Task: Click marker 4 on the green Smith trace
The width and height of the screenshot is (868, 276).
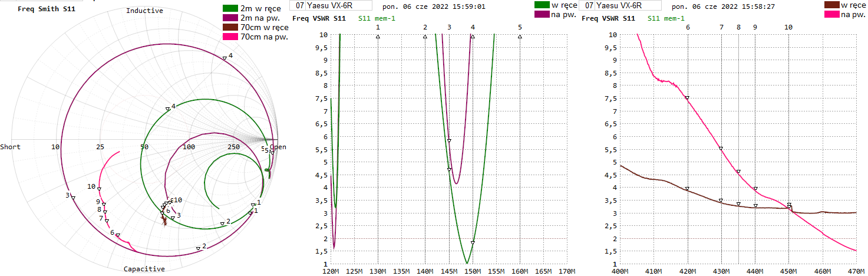Action: coord(168,109)
